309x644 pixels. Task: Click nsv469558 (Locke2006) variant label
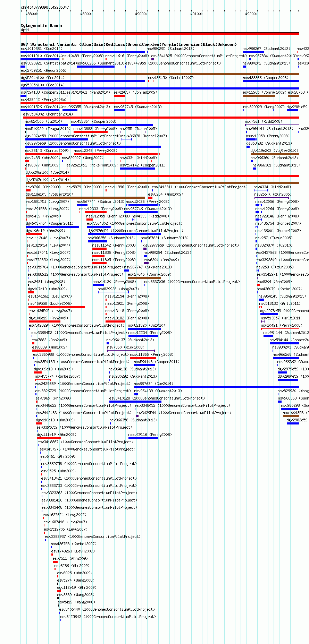(50, 303)
